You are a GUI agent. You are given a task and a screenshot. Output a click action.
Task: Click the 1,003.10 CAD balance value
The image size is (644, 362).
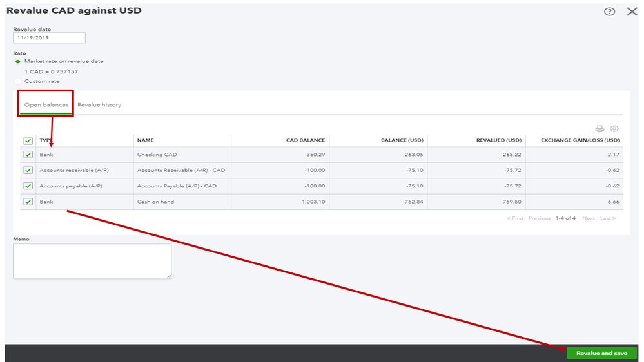pyautogui.click(x=313, y=202)
